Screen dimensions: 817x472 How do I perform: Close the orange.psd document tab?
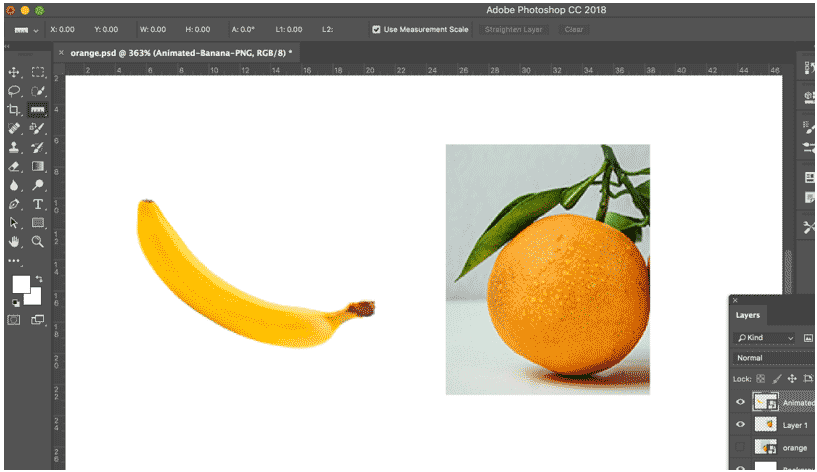click(61, 53)
